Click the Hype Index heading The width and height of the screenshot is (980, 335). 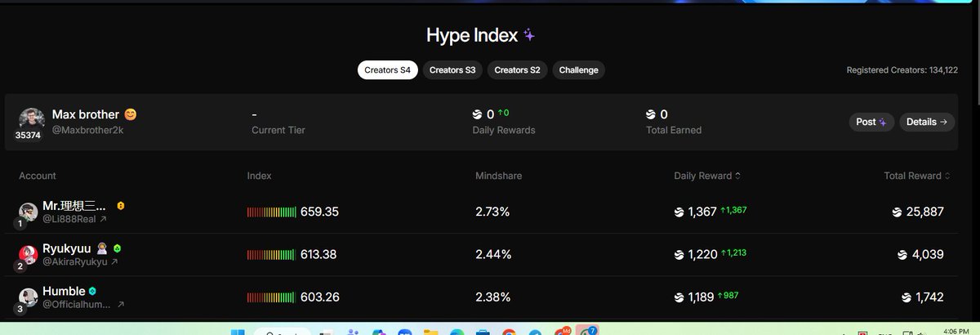point(472,35)
